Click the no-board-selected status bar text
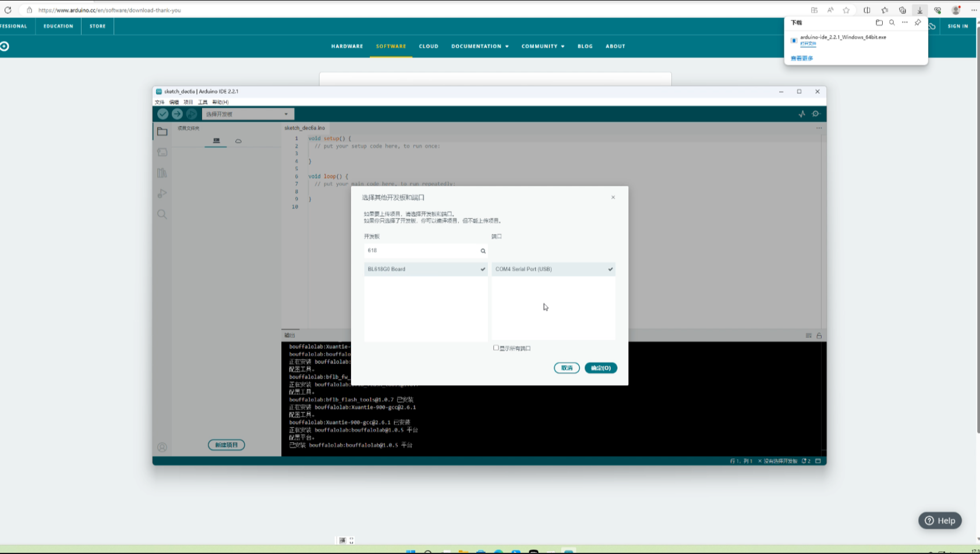The height and width of the screenshot is (554, 980). pyautogui.click(x=777, y=461)
